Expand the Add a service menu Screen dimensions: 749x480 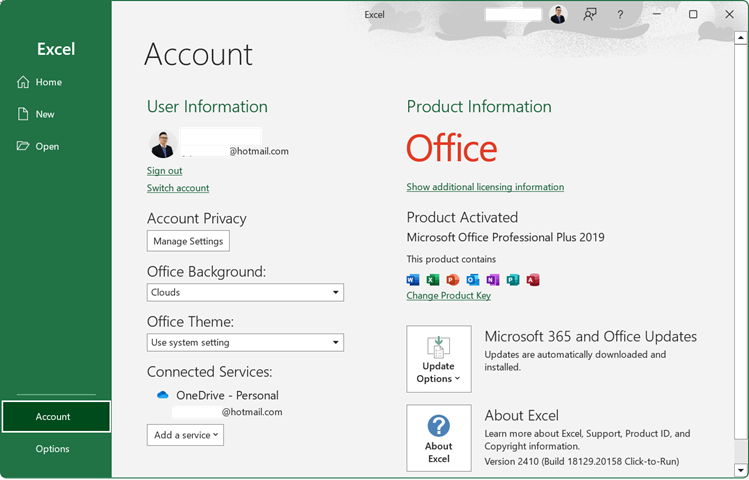pos(185,435)
